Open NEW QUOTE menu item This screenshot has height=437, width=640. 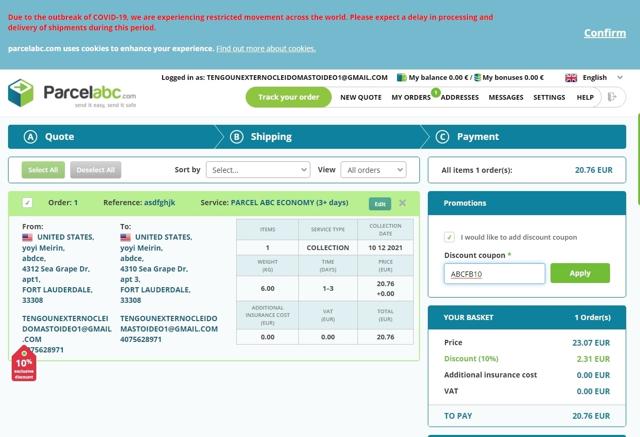point(361,98)
